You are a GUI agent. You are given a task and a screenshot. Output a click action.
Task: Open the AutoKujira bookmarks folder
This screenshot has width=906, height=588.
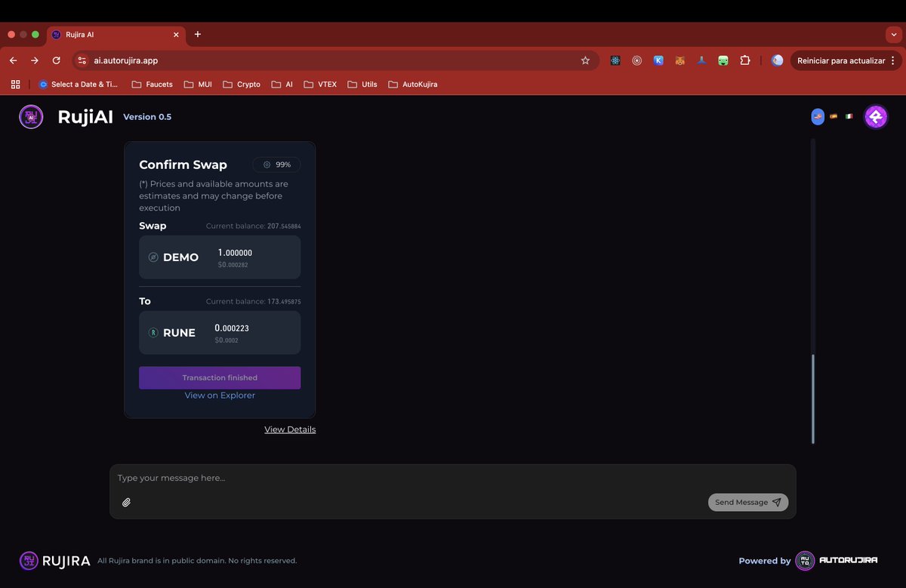click(414, 85)
